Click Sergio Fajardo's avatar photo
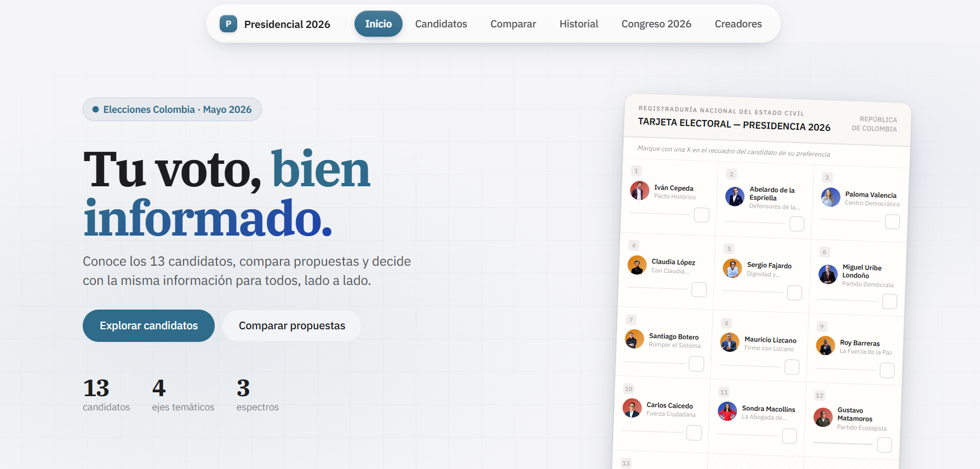This screenshot has height=469, width=980. [732, 268]
